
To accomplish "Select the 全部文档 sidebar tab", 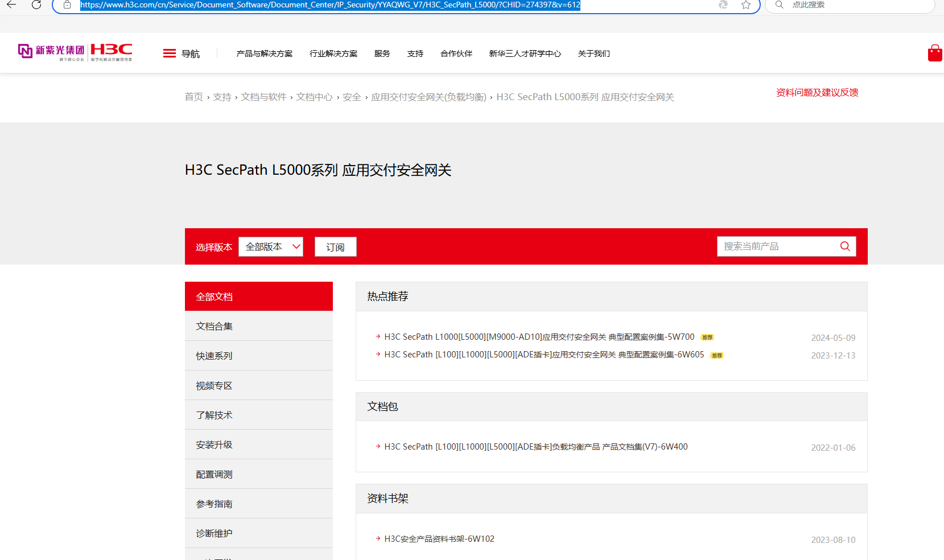I will click(259, 297).
